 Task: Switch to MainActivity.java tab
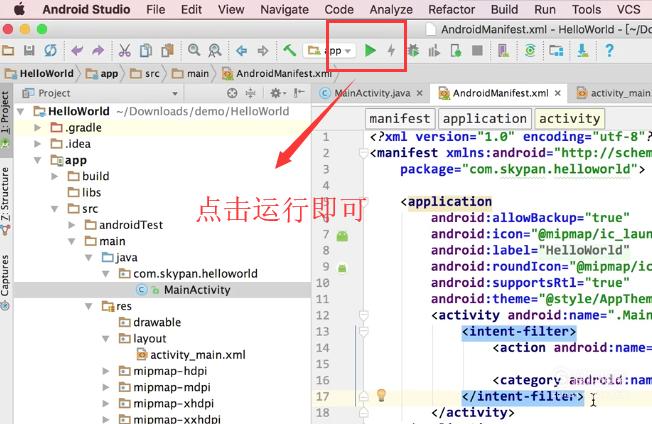[372, 93]
